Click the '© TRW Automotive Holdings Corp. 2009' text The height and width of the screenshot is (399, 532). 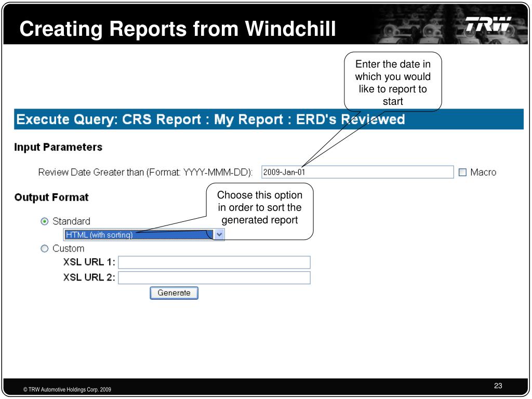tap(67, 390)
